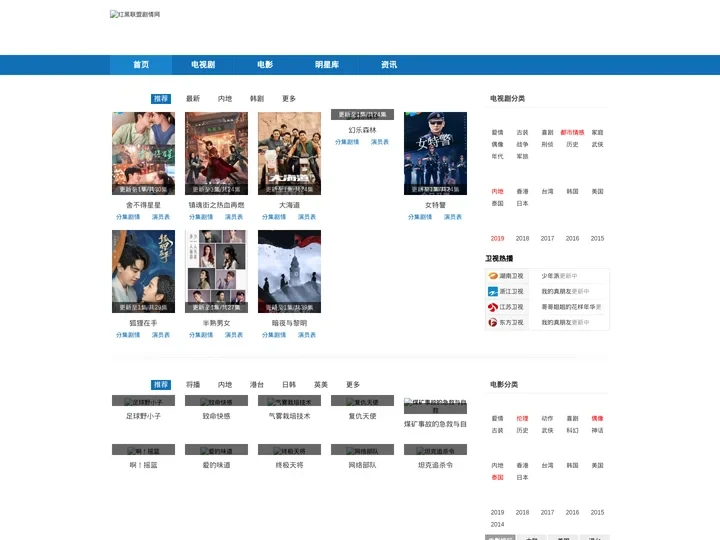Image resolution: width=720 pixels, height=540 pixels.
Task: Switch to the 将播 movie tab
Action: click(193, 385)
